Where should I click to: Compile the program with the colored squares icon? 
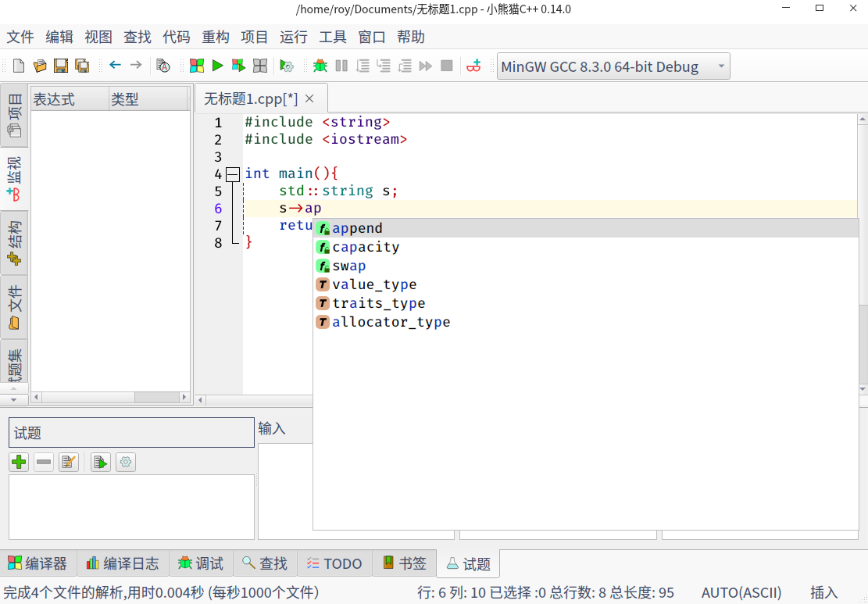tap(197, 66)
